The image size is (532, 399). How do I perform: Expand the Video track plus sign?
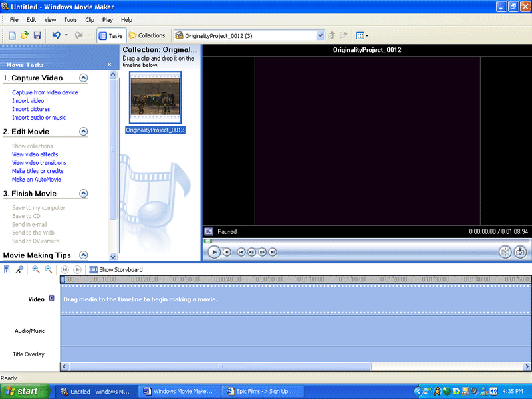coord(52,299)
